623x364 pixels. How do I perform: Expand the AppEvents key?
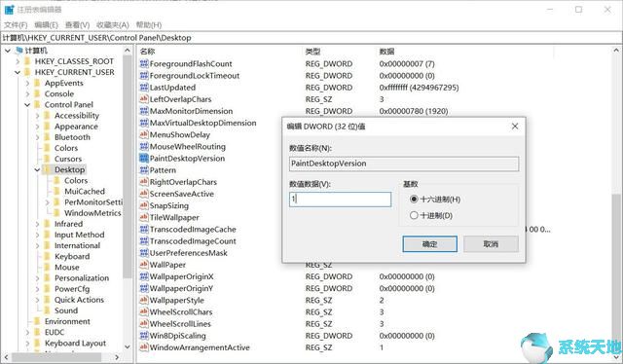27,83
